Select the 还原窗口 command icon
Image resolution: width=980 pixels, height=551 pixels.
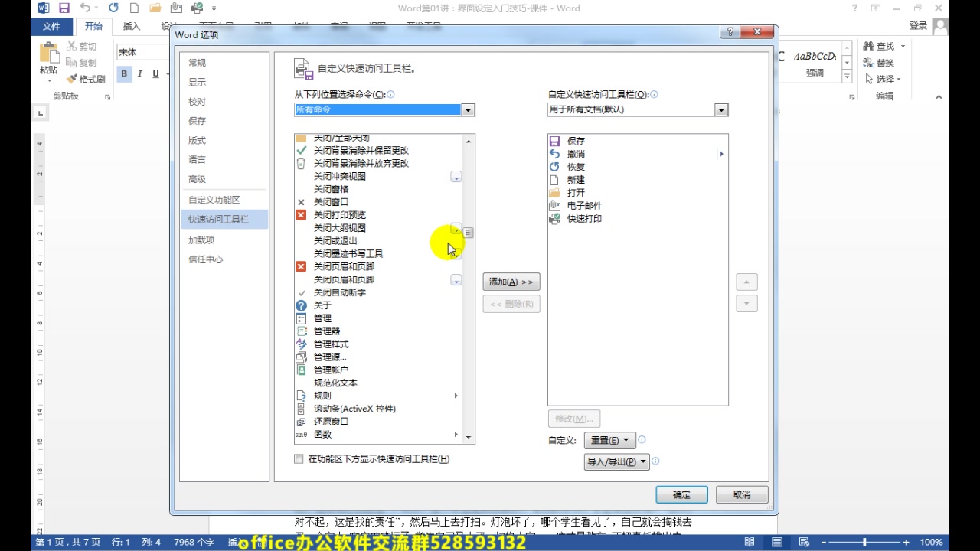point(301,422)
